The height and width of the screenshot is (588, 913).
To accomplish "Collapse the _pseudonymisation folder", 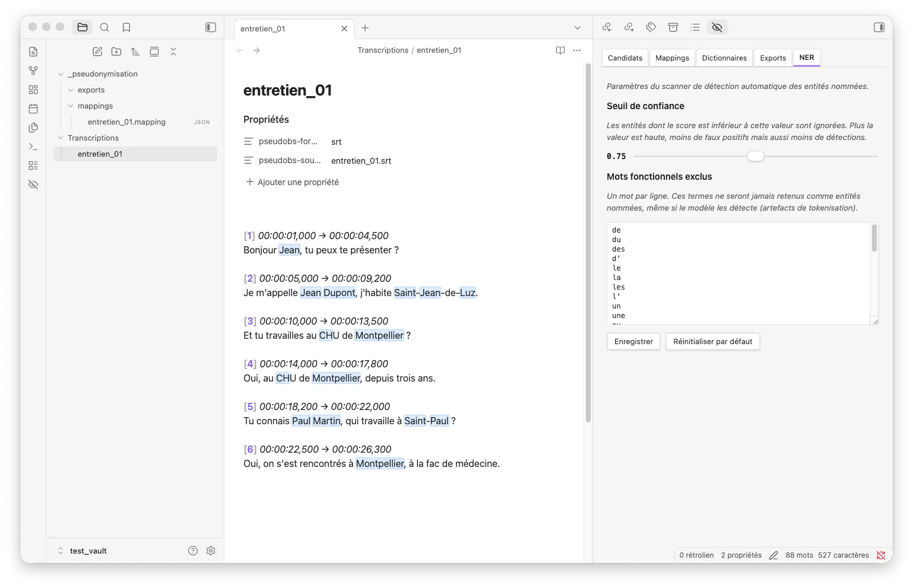I will (x=61, y=74).
